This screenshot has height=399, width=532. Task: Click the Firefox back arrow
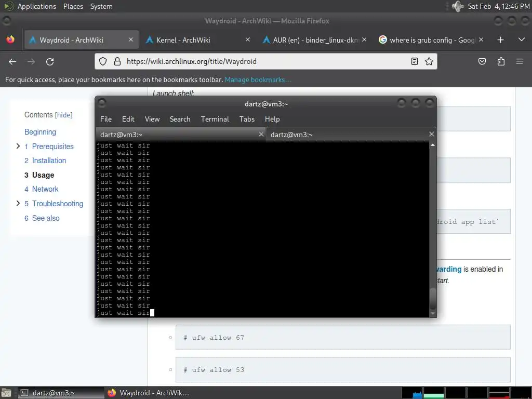point(12,61)
